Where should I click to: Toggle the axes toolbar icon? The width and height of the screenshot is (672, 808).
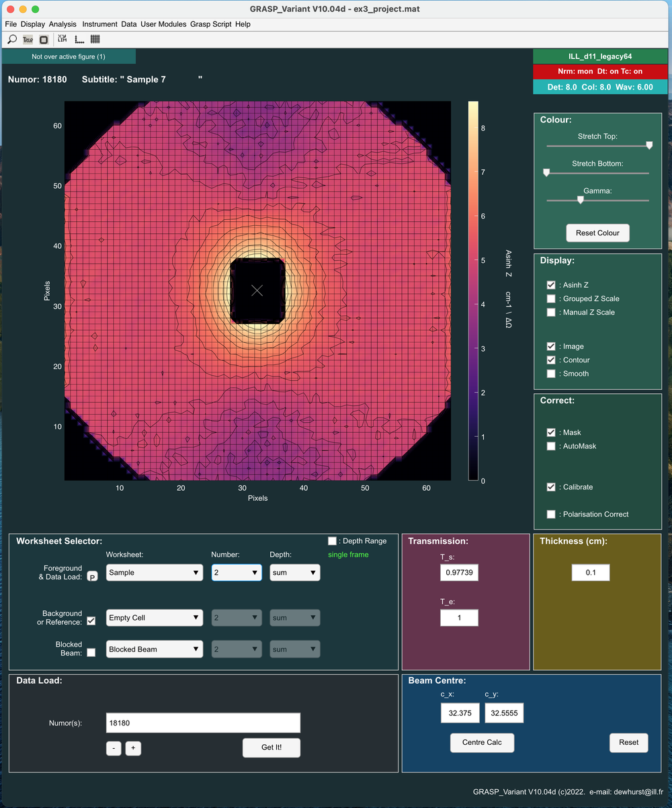coord(79,40)
